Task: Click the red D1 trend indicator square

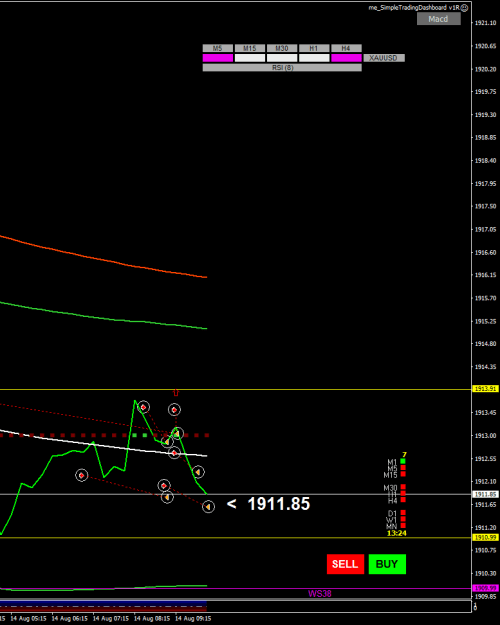Action: [403, 513]
